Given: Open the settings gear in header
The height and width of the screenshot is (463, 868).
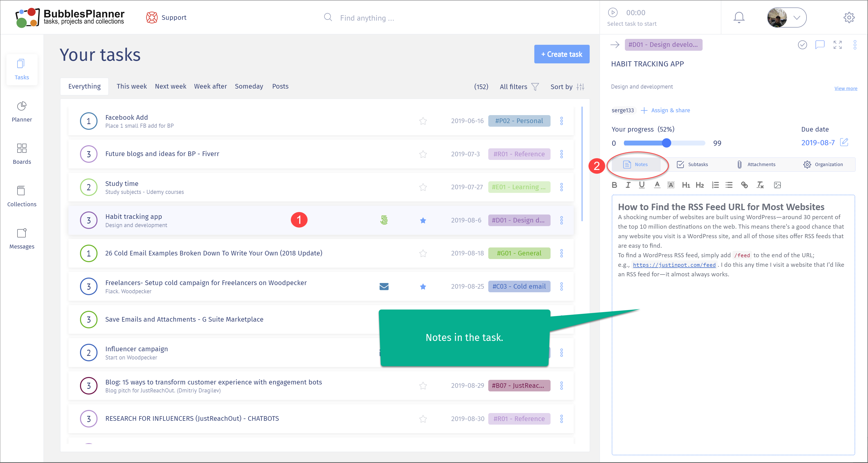Looking at the screenshot, I should [x=849, y=18].
